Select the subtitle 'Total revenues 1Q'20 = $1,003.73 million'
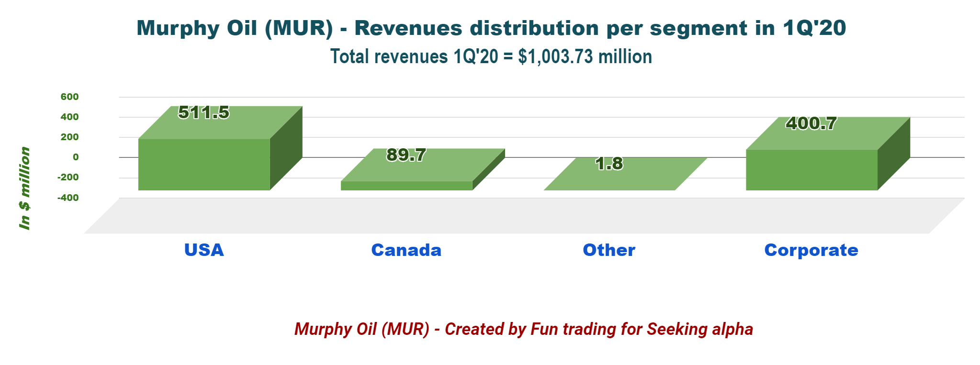Viewport: 980px width, 365px height. click(491, 56)
